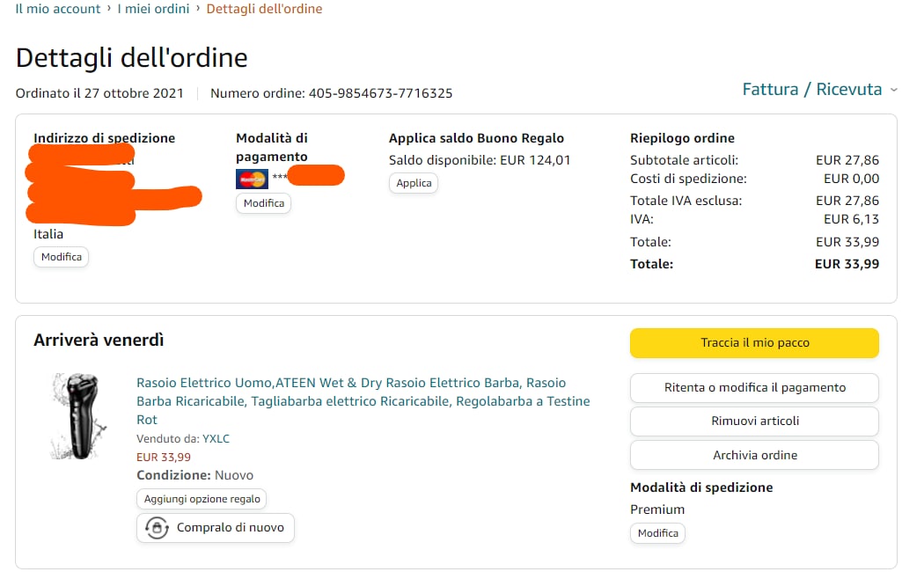Image resolution: width=924 pixels, height=579 pixels.
Task: Open seller YXLC link
Action: pyautogui.click(x=216, y=438)
